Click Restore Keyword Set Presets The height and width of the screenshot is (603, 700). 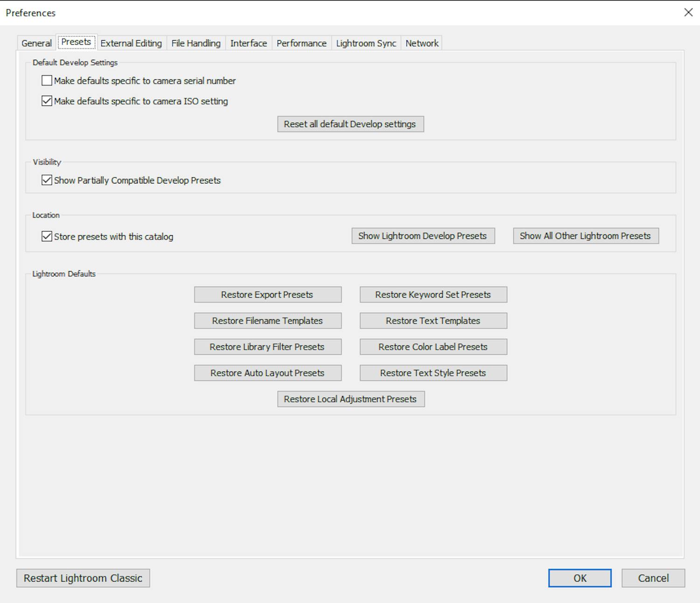(433, 295)
